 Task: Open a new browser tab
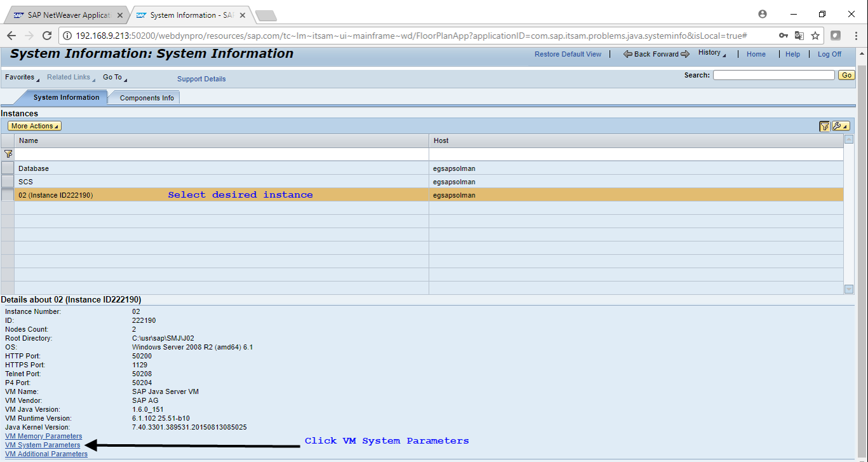click(266, 16)
